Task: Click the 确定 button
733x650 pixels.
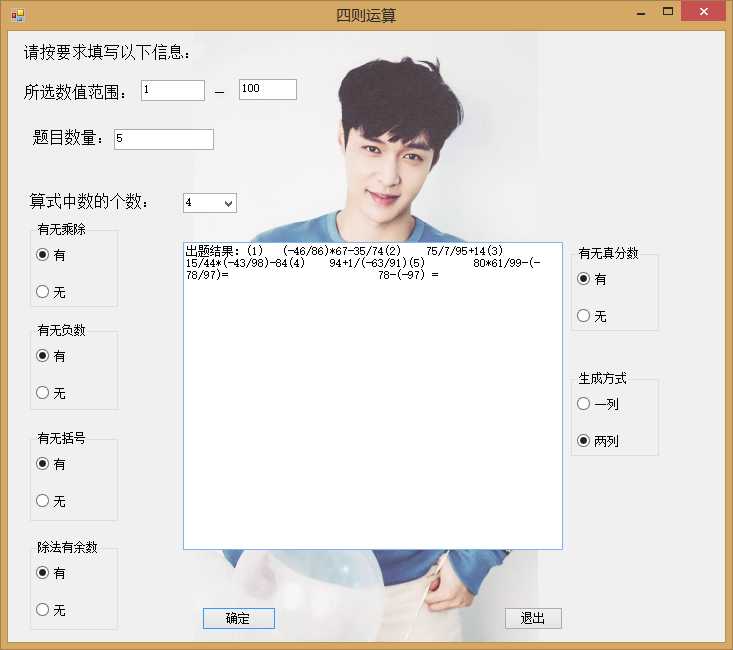Action: [238, 618]
